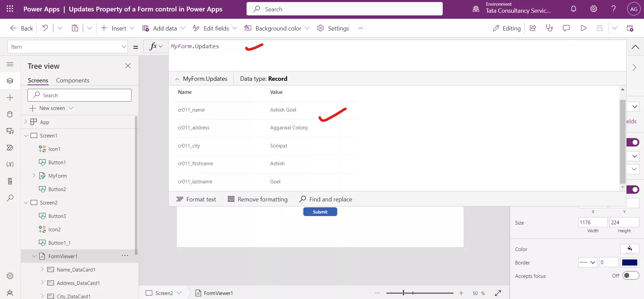
Task: Click Find and replace button
Action: point(326,199)
